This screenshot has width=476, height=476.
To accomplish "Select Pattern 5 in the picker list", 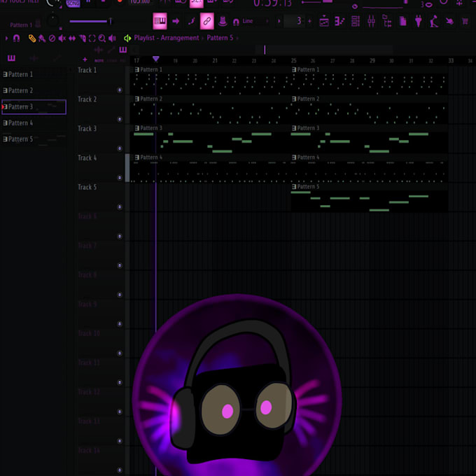I will point(34,139).
